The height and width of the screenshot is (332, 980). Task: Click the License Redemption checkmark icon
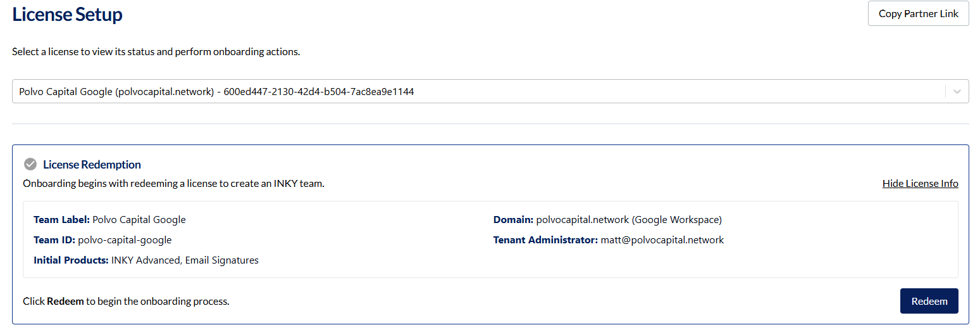click(30, 165)
